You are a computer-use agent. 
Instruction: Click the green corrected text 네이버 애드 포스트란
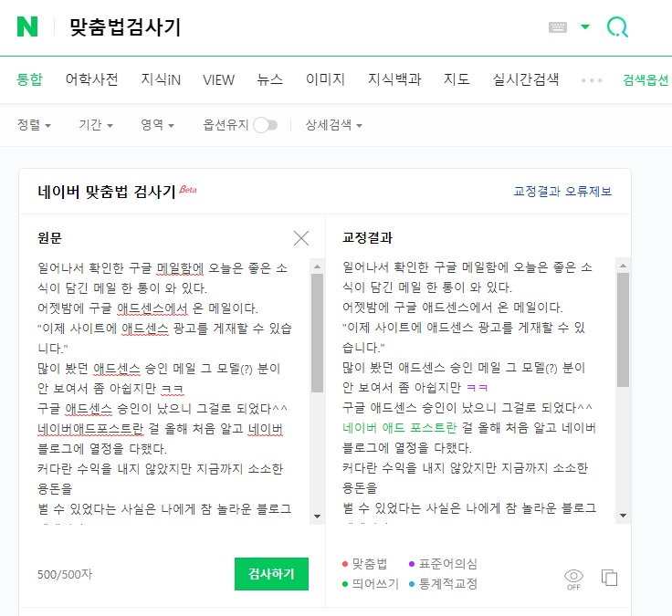[x=399, y=427]
